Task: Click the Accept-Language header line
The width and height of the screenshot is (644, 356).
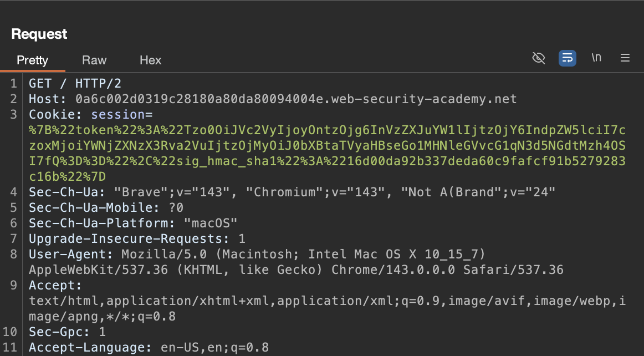Action: click(x=149, y=348)
